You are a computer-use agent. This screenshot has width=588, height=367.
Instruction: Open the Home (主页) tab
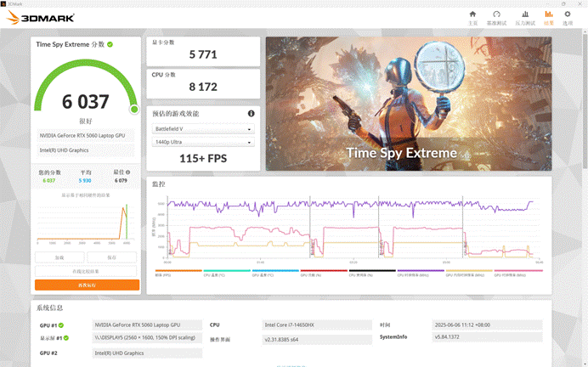click(x=472, y=18)
